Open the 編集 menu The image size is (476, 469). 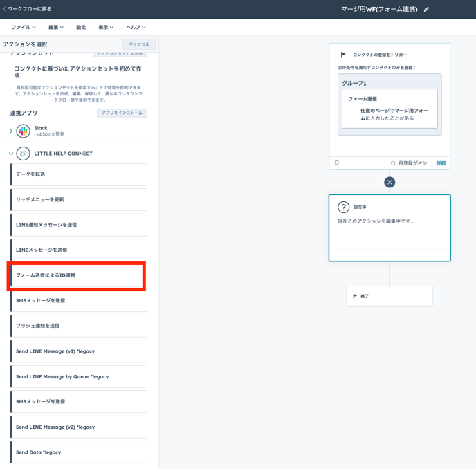point(56,27)
